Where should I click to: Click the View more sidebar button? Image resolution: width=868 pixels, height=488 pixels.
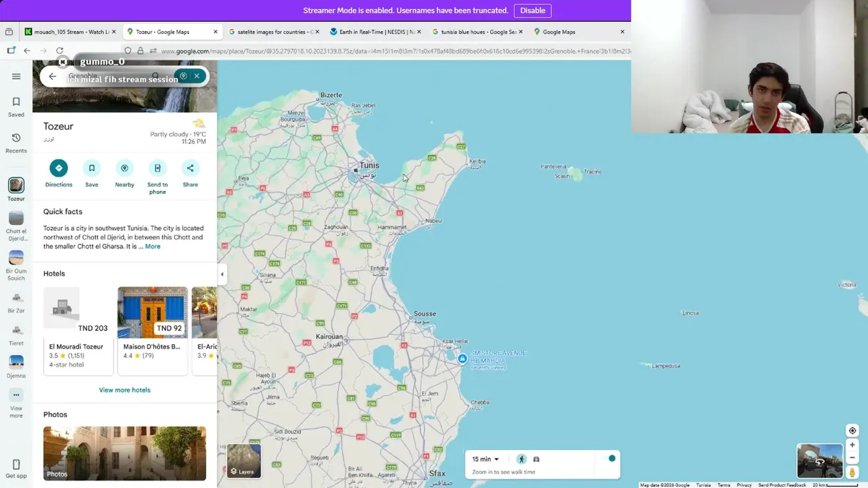tap(16, 403)
